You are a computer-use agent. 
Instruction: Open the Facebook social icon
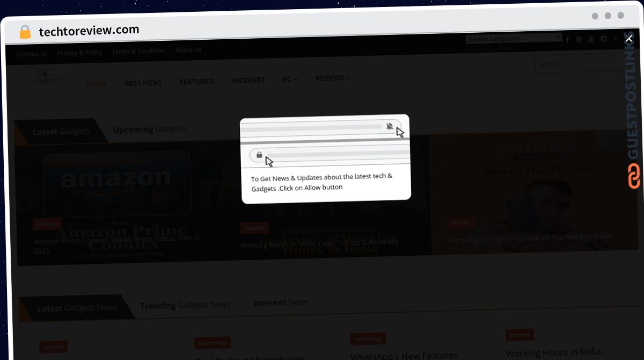pyautogui.click(x=567, y=39)
